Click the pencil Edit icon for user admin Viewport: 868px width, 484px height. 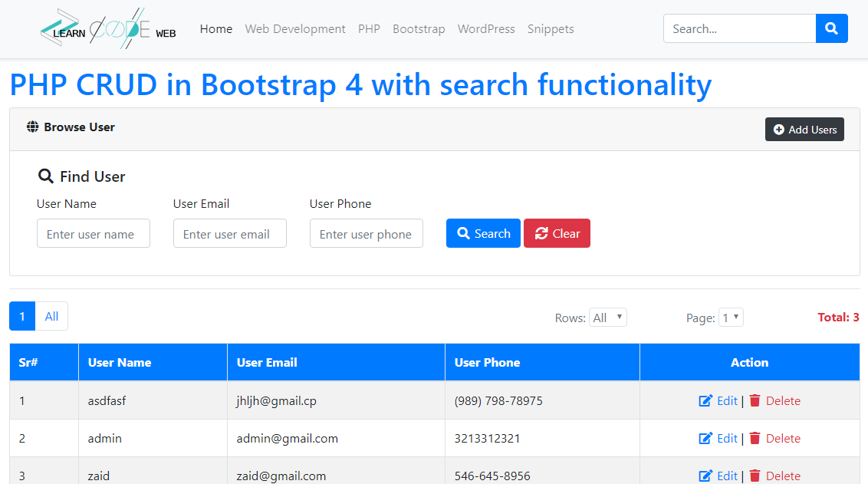705,438
